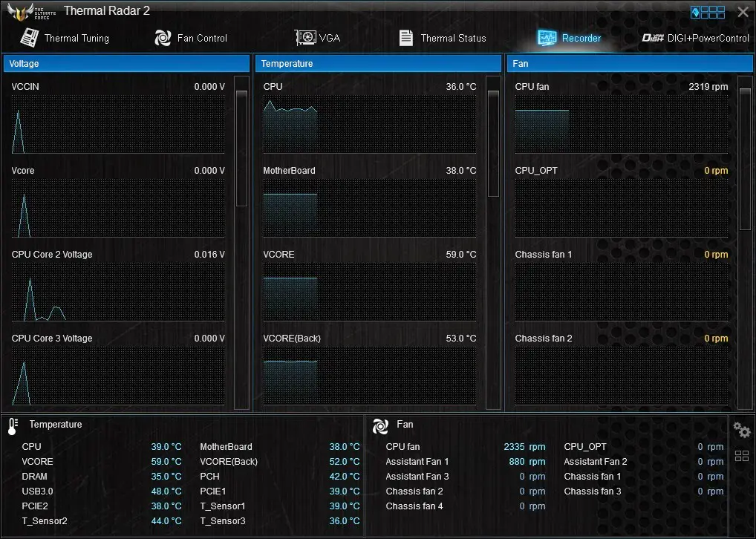The height and width of the screenshot is (539, 756).
Task: Click the Vcore voltage graph
Action: 118,209
